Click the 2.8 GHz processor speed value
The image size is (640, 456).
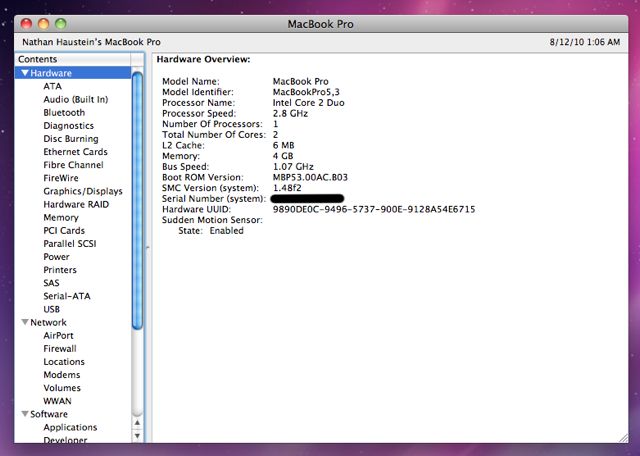click(290, 113)
